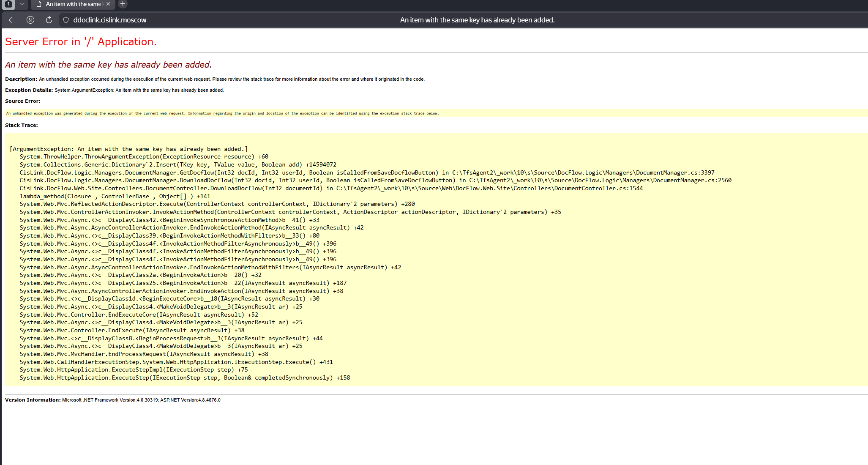
Task: Click the DocumentController.DownloadDocflow stack line
Action: tap(331, 188)
